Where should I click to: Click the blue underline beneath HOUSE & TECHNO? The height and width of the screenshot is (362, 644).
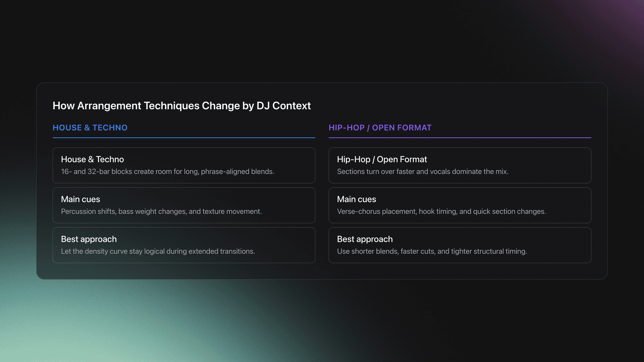183,138
